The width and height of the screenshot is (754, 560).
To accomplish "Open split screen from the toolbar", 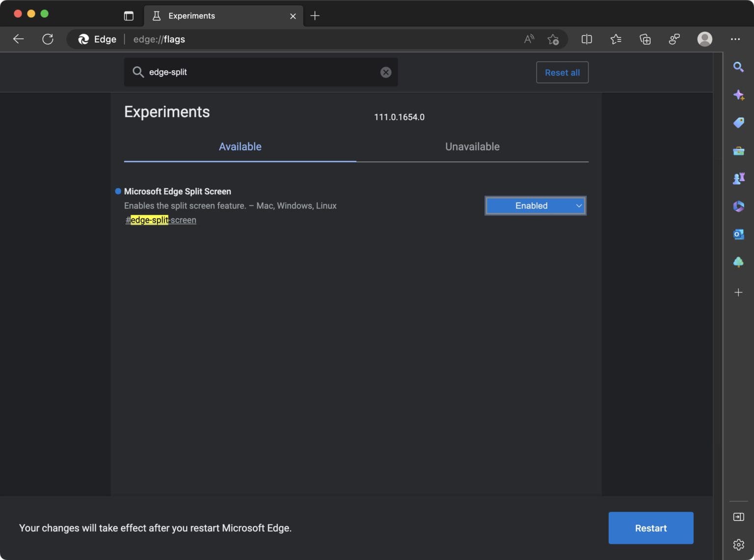I will pyautogui.click(x=586, y=39).
